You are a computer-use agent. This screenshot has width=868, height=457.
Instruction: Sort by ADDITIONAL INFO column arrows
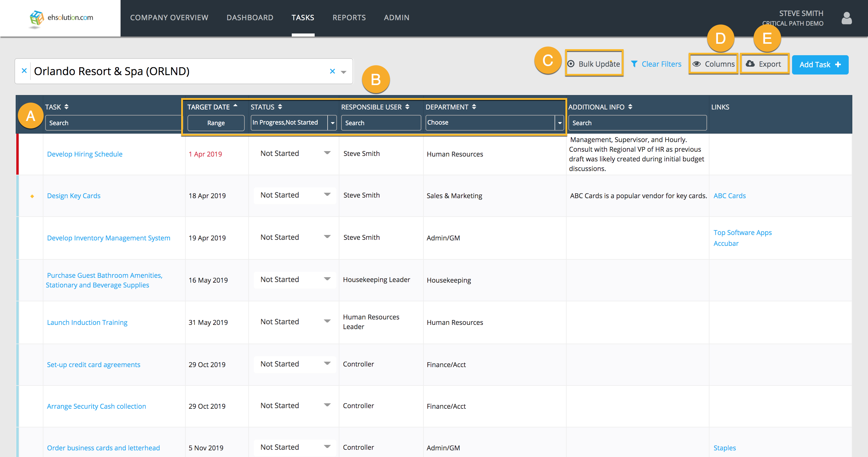(630, 106)
